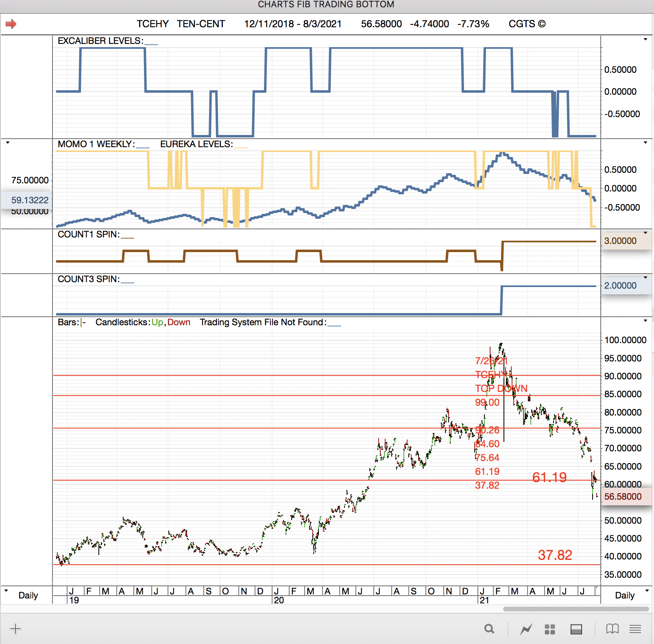This screenshot has width=654, height=644.
Task: Click the horizontal scrollbar thumb below chart
Action: (x=576, y=609)
